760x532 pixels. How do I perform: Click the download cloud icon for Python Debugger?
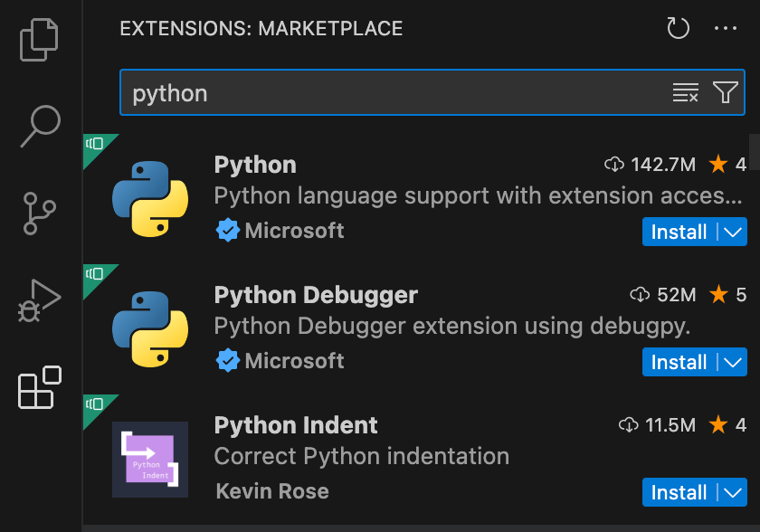(x=640, y=295)
